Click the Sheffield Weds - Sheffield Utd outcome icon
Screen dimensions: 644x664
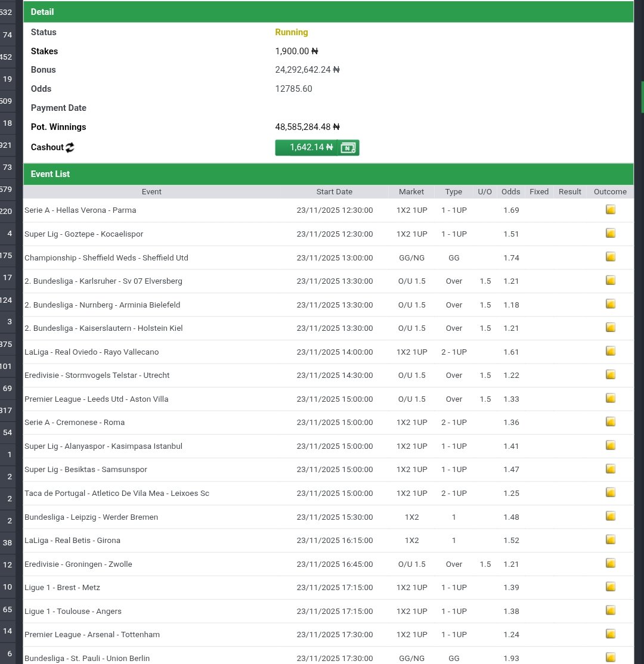click(611, 257)
